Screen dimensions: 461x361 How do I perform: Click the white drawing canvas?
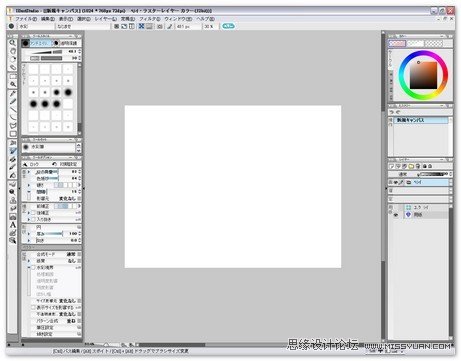[233, 186]
